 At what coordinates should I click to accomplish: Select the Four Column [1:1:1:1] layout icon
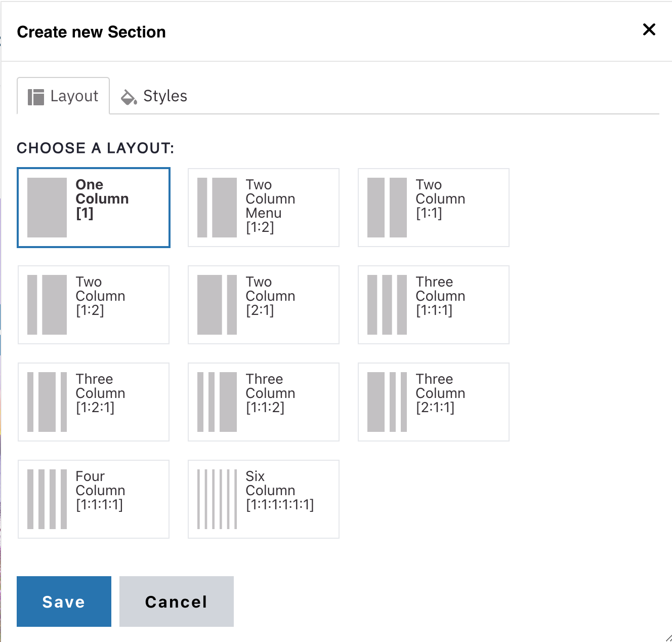[x=47, y=499]
